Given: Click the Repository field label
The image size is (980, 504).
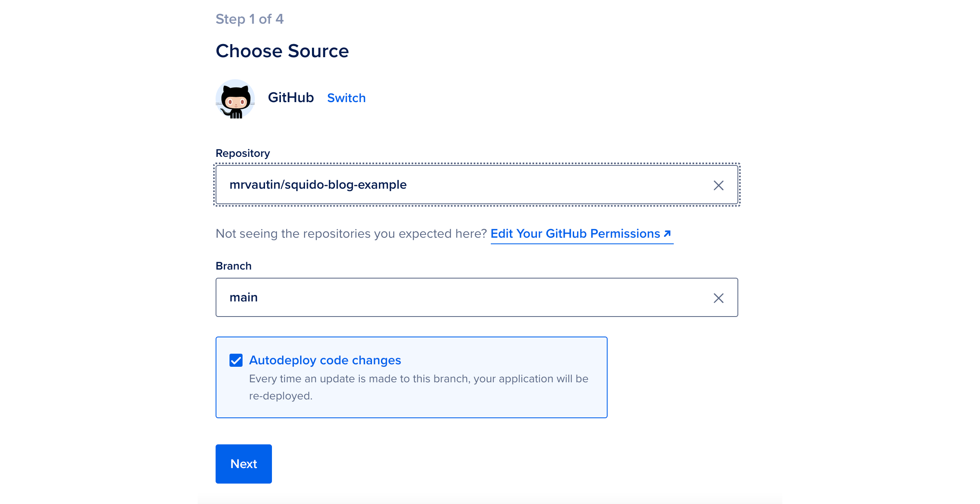Looking at the screenshot, I should coord(242,153).
